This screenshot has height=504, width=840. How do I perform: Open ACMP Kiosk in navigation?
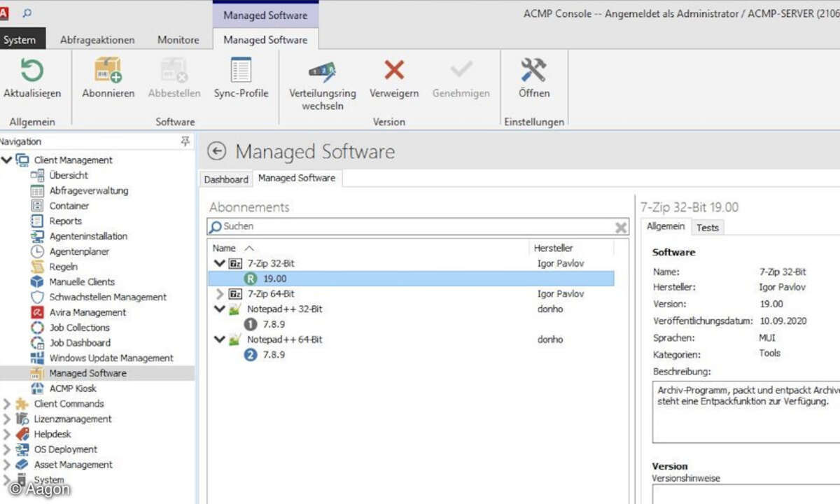pyautogui.click(x=73, y=388)
